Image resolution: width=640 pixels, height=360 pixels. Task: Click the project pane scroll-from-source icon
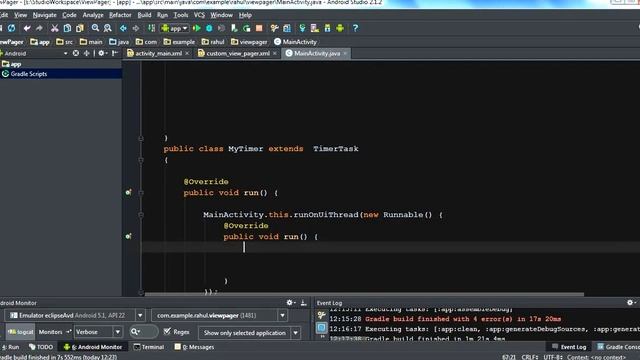click(76, 53)
